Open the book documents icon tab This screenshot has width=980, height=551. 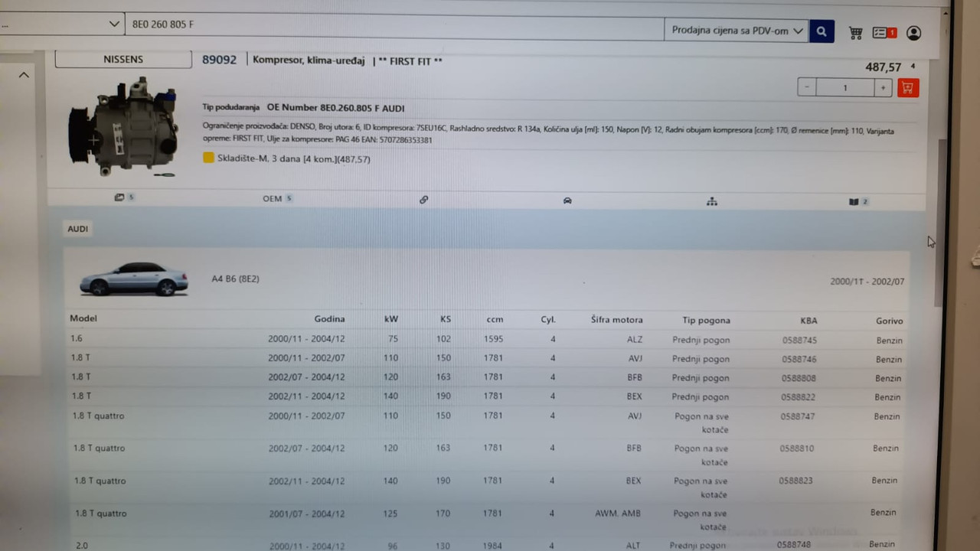(858, 202)
